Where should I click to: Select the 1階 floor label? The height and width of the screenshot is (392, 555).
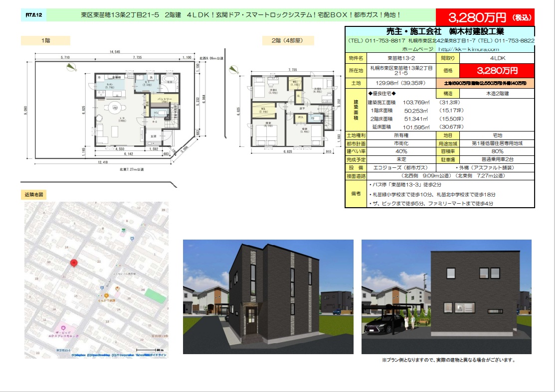coord(45,40)
